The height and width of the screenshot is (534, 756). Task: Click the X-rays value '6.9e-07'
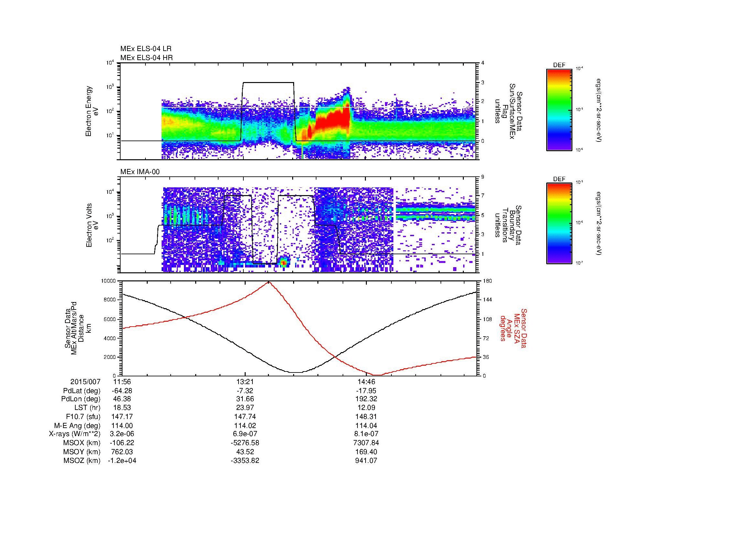pyautogui.click(x=245, y=434)
